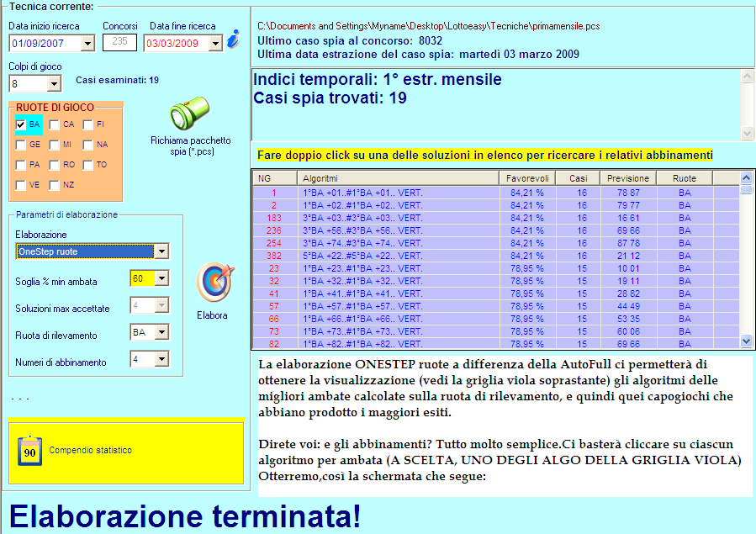Sort by the Algoritmi column header
The image size is (756, 534).
pos(398,178)
